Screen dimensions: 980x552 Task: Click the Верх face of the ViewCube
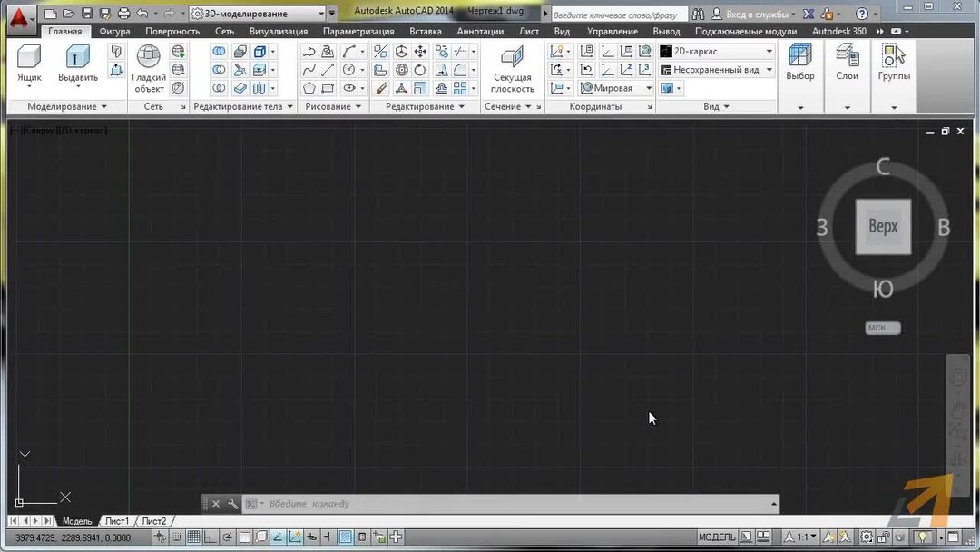883,226
